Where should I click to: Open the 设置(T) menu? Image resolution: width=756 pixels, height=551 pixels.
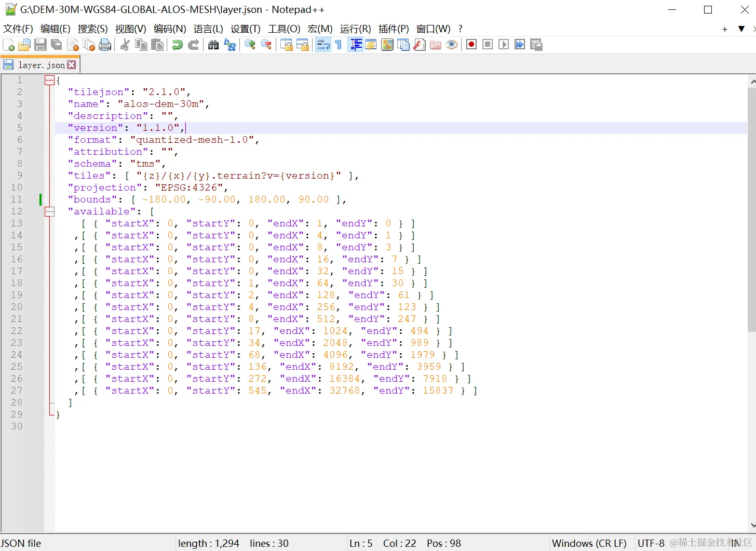[246, 29]
